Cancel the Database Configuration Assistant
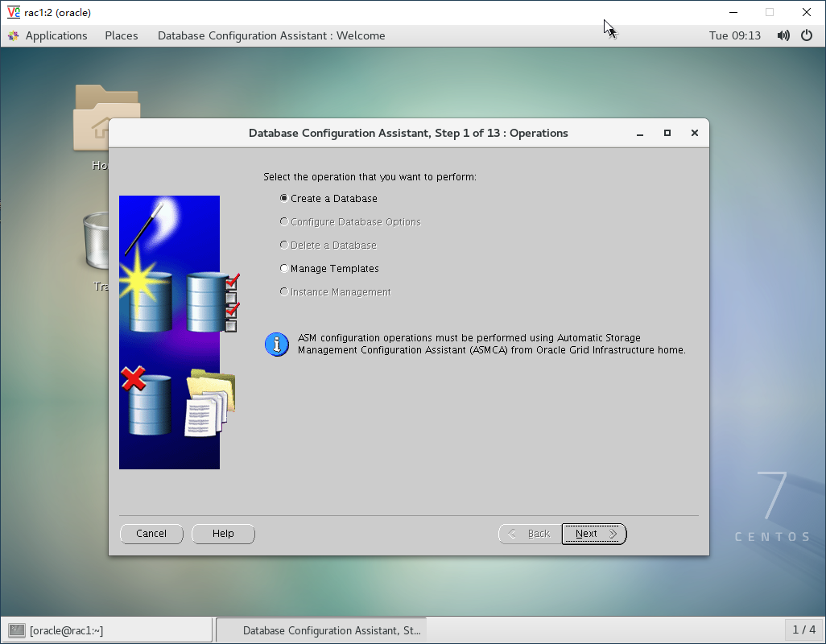Viewport: 826px width, 644px height. pos(151,534)
